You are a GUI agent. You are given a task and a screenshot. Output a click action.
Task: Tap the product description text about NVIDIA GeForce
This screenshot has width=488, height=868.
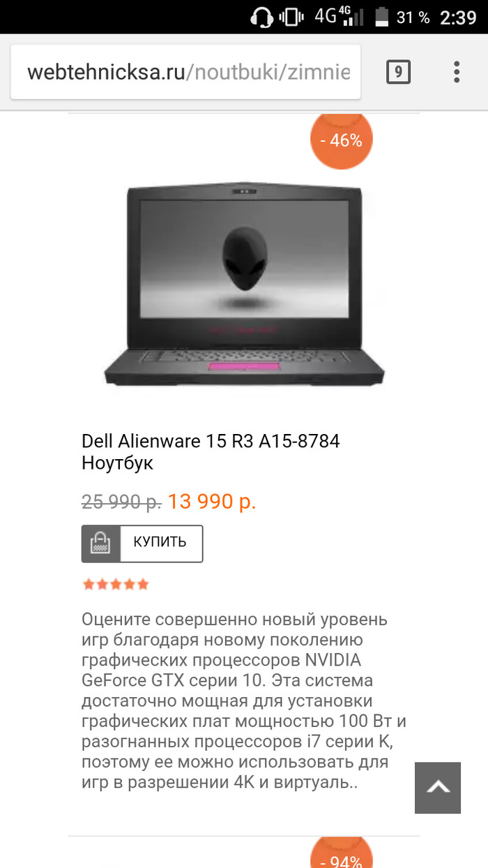[x=244, y=701]
